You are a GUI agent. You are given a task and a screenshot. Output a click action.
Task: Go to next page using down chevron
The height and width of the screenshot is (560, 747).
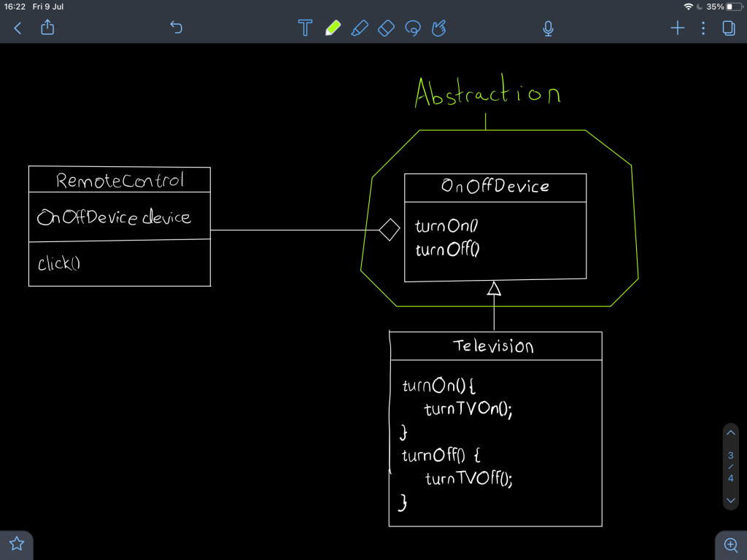pos(731,501)
